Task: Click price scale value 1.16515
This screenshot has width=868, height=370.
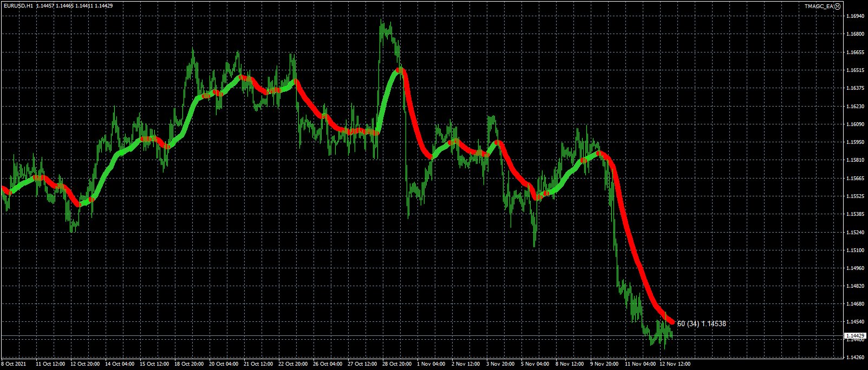Action: click(x=855, y=70)
